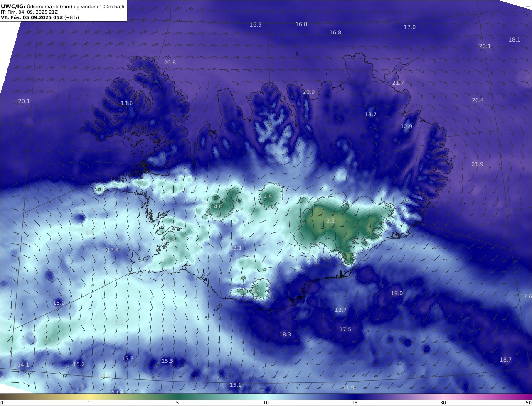532x406 pixels.
Task: Click the colorbar tick label 1
Action: click(x=89, y=403)
